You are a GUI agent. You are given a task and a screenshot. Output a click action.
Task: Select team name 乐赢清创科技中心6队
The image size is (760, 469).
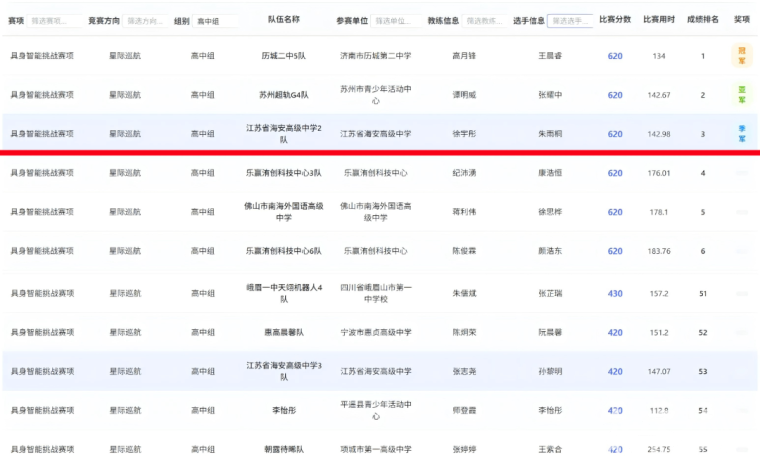284,251
